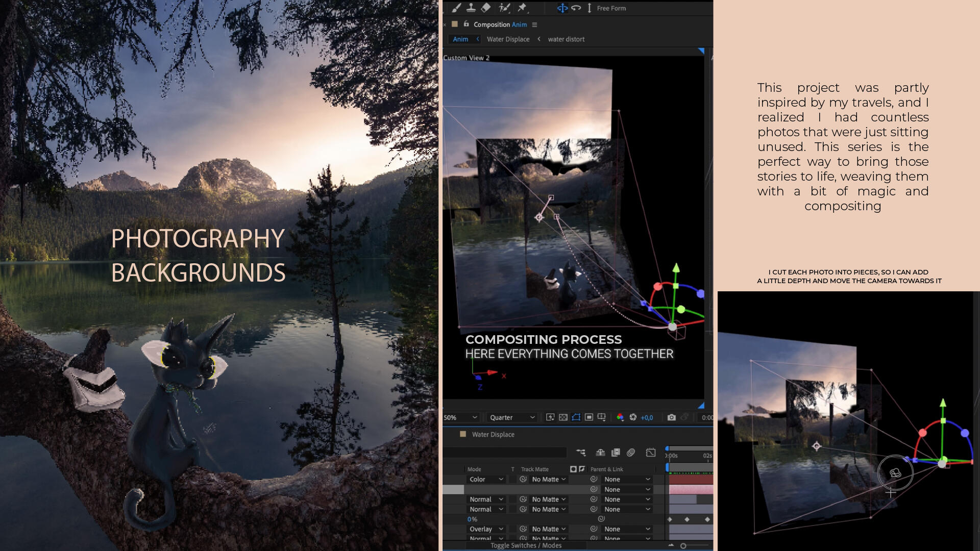Viewport: 980px width, 551px height.
Task: Open the Quarter resolution dropdown
Action: (x=512, y=417)
